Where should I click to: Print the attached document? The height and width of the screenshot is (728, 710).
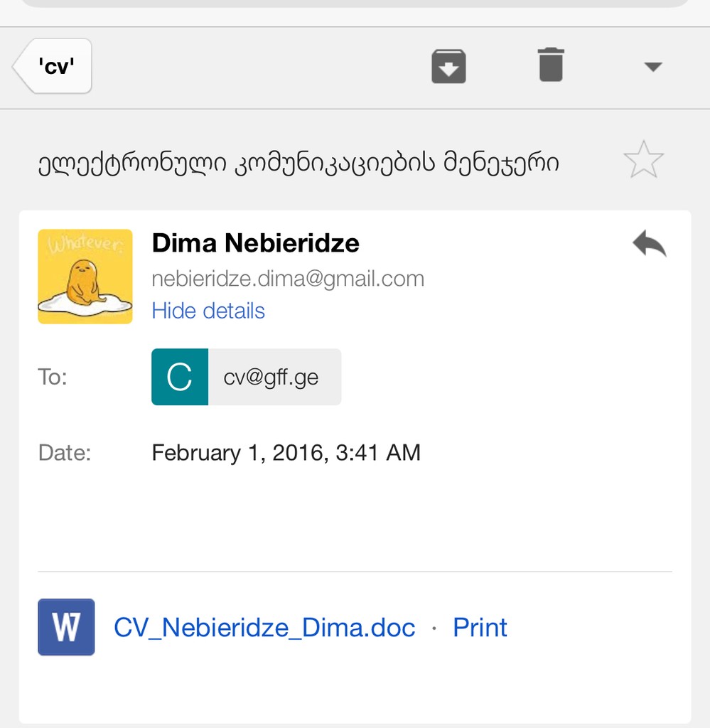pos(480,628)
